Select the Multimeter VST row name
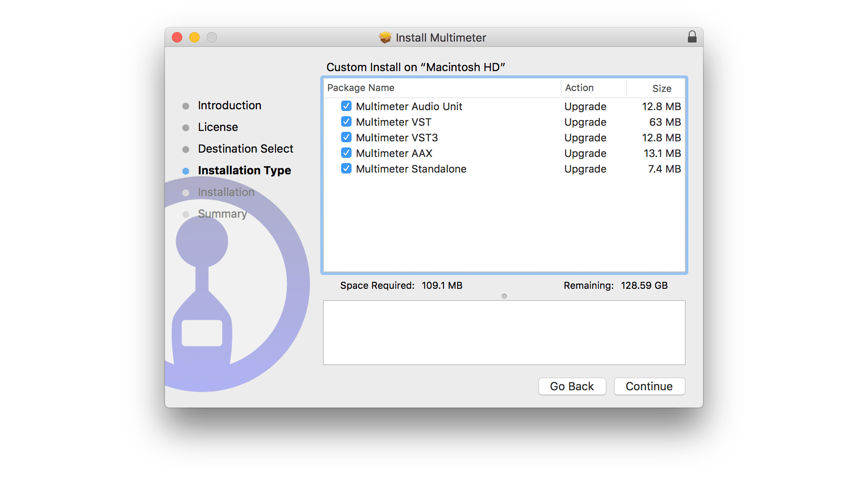Viewport: 868px width, 477px height. (x=394, y=122)
